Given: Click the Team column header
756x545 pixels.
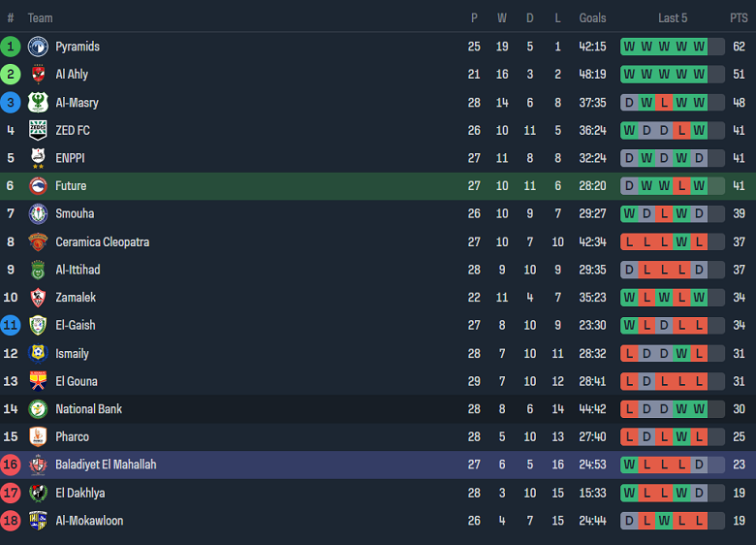Looking at the screenshot, I should [x=41, y=18].
